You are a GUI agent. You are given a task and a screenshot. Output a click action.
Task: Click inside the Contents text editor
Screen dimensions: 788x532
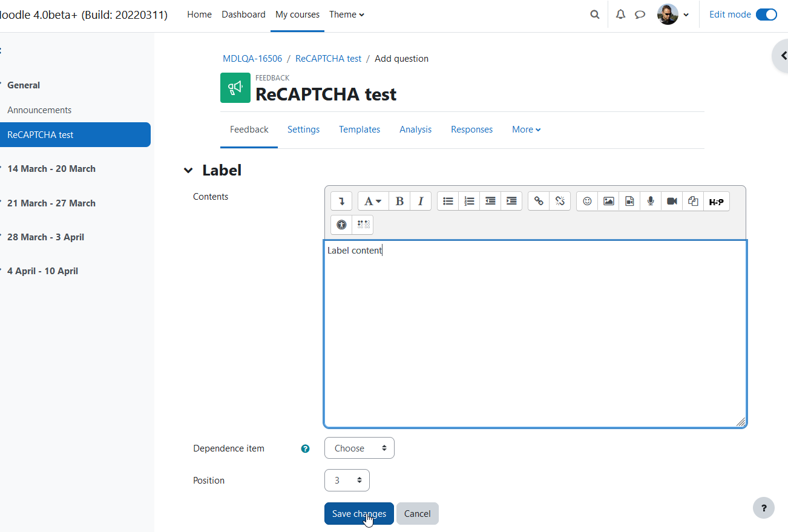click(x=535, y=333)
